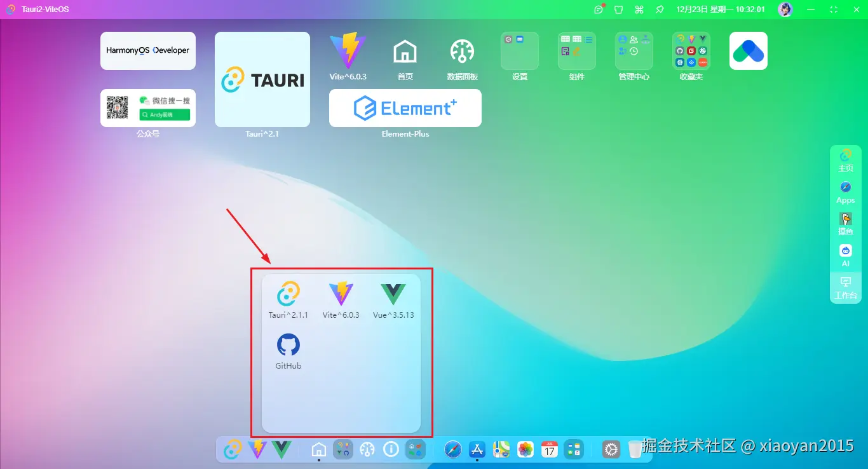
Task: Click the date and time in title bar
Action: (x=721, y=10)
